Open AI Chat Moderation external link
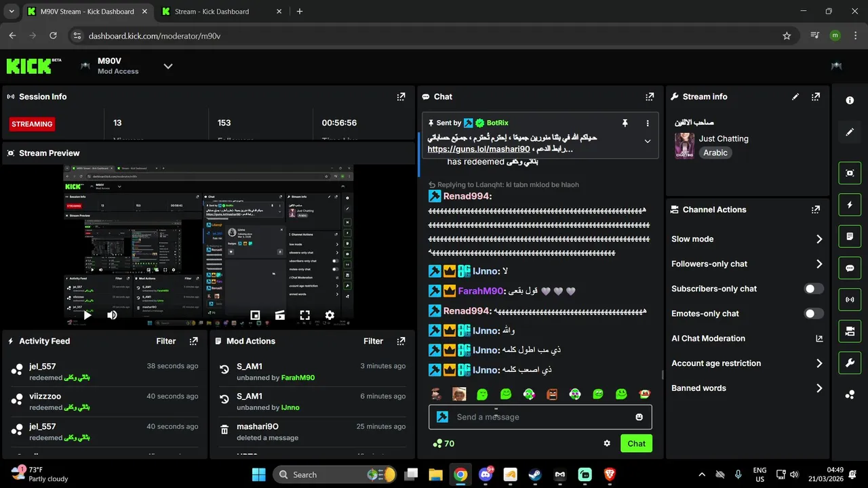 point(819,338)
